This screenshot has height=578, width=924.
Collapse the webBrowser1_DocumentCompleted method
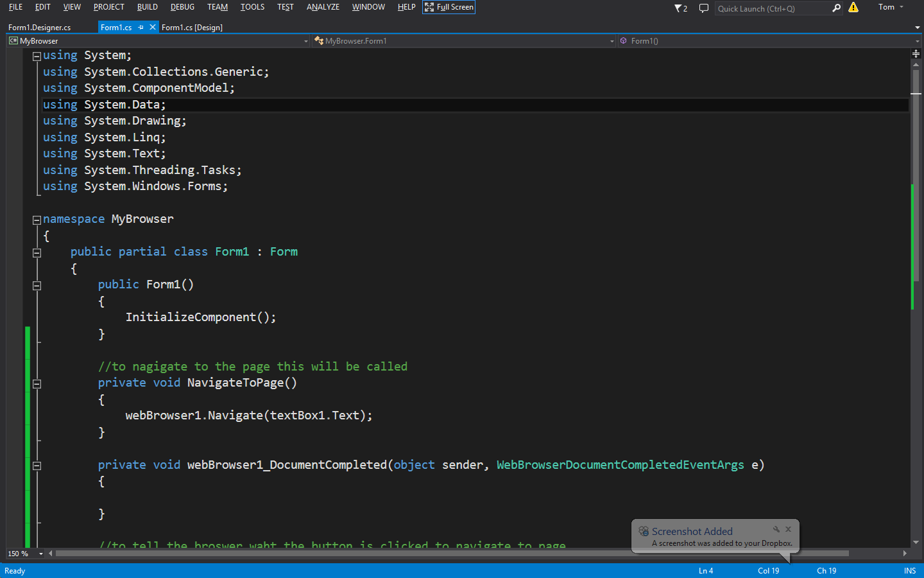point(37,466)
